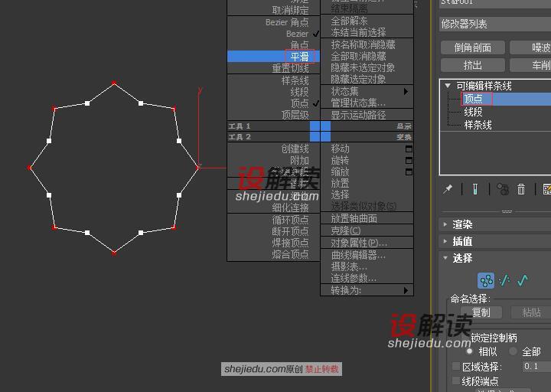Enable the 线段端点 checkbox
The width and height of the screenshot is (551, 392).
coord(456,381)
